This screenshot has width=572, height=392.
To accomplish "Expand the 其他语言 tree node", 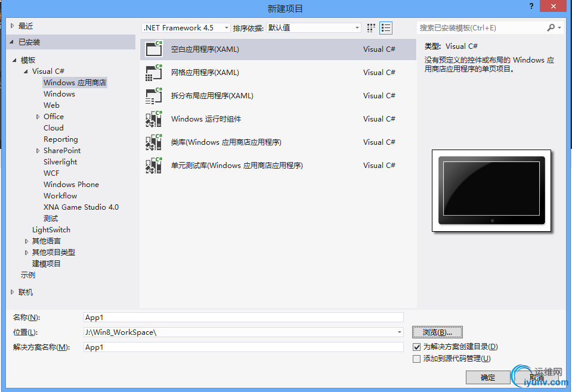I will click(26, 241).
